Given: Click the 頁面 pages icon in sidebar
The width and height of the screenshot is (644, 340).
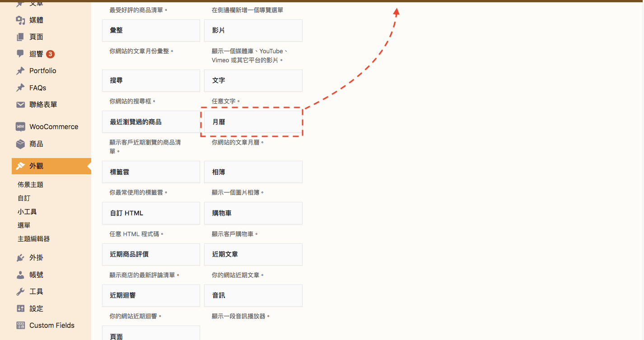Looking at the screenshot, I should pyautogui.click(x=20, y=37).
